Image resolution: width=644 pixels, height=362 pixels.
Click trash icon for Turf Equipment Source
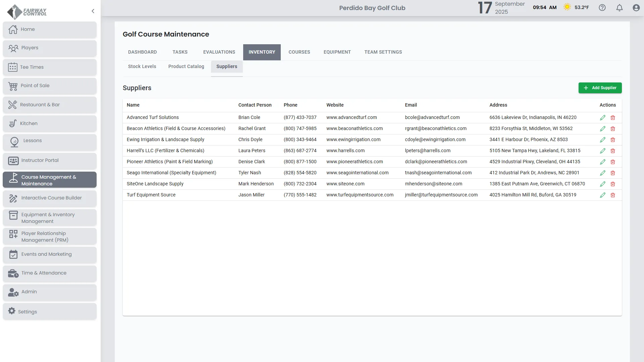(x=613, y=195)
